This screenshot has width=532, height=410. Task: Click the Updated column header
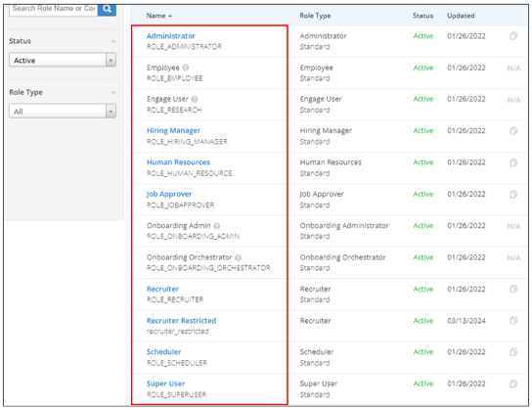click(x=461, y=16)
